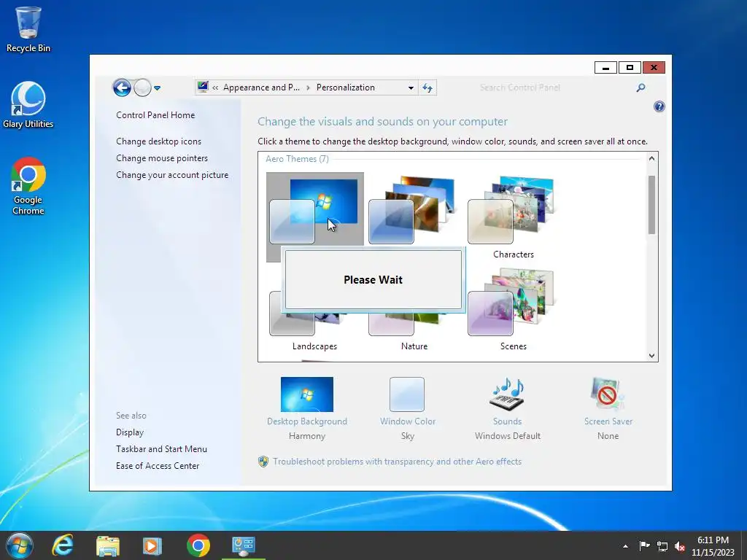Refresh the Personalization page
The height and width of the screenshot is (560, 747).
pyautogui.click(x=427, y=87)
